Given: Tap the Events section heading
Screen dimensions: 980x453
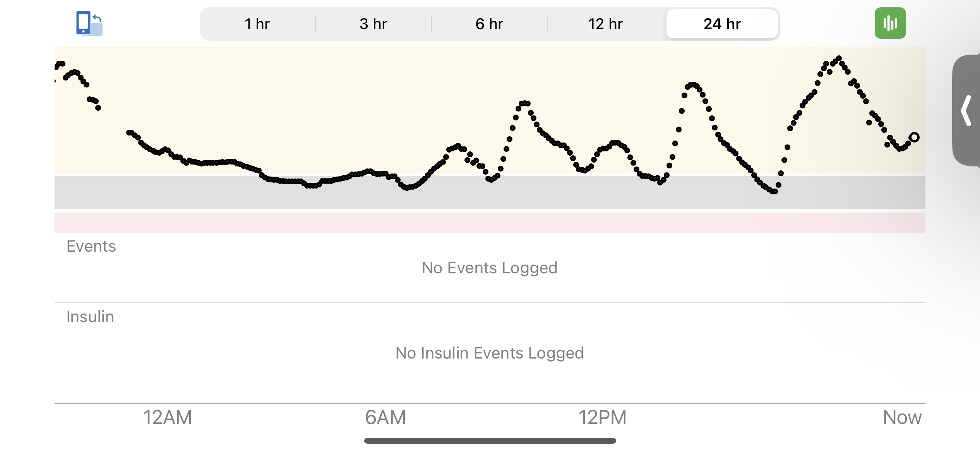Looking at the screenshot, I should point(91,246).
